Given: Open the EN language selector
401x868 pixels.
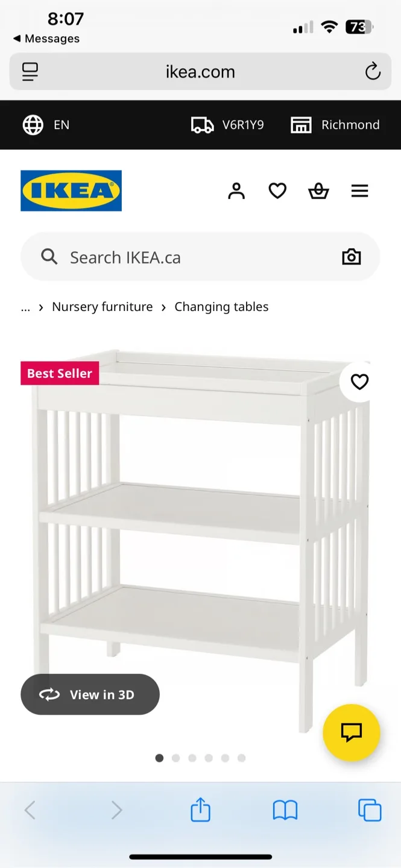Looking at the screenshot, I should click(x=46, y=125).
